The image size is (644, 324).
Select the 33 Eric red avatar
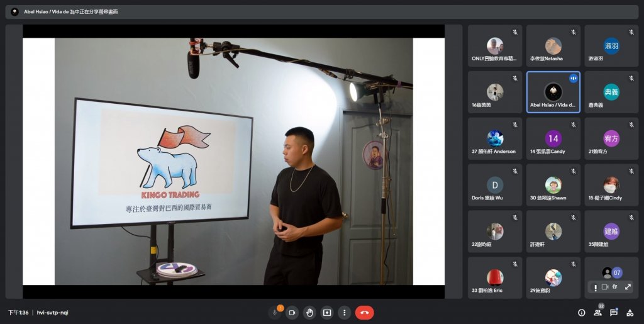pos(495,277)
